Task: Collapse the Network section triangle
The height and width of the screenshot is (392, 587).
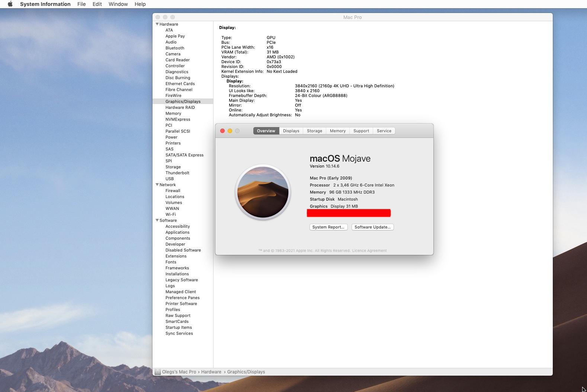Action: (x=157, y=185)
